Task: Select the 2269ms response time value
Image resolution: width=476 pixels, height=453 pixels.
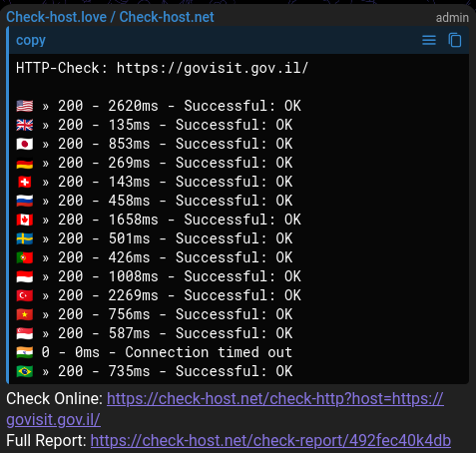Action: [x=133, y=295]
